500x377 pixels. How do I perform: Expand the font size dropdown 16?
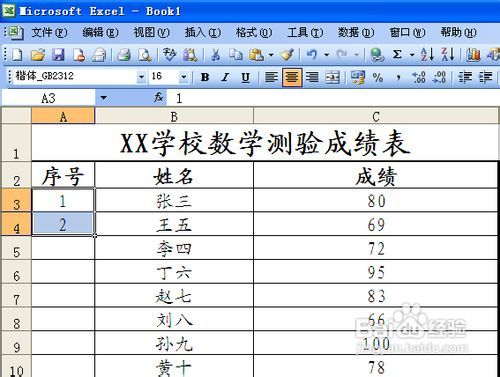pyautogui.click(x=184, y=77)
